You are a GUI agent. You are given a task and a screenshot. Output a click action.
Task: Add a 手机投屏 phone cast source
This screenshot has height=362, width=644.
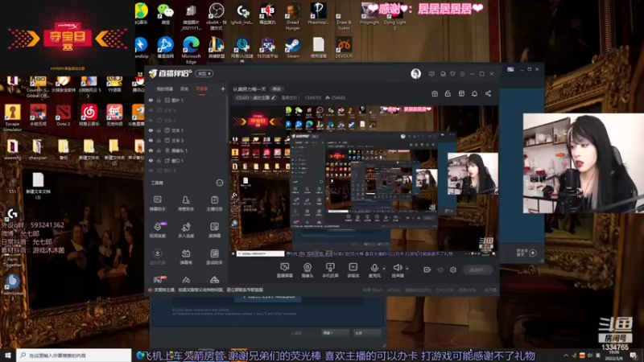pos(330,270)
